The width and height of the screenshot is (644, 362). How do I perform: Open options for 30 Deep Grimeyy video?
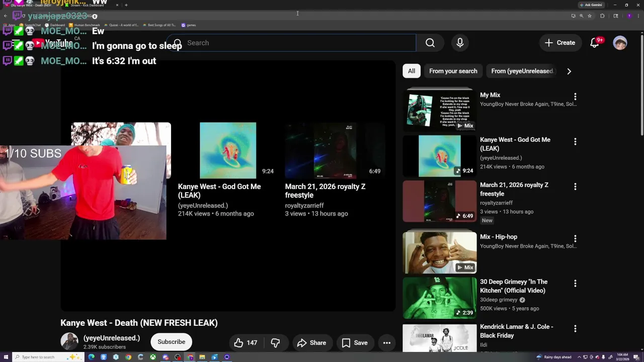pos(575,284)
